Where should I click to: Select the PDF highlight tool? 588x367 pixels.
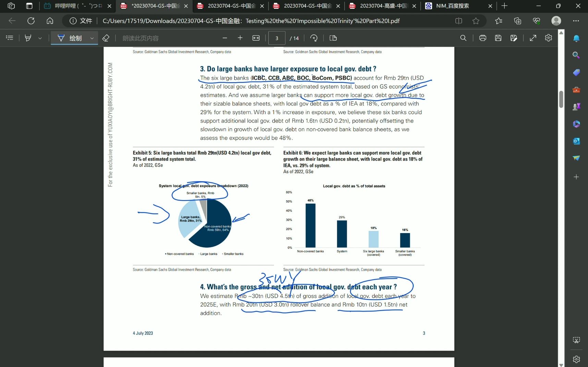pyautogui.click(x=28, y=38)
